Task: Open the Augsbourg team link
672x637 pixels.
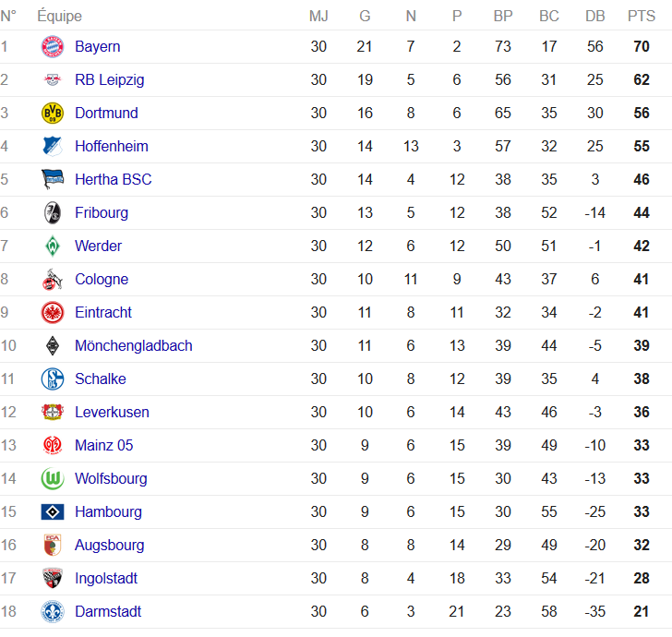Action: click(110, 546)
